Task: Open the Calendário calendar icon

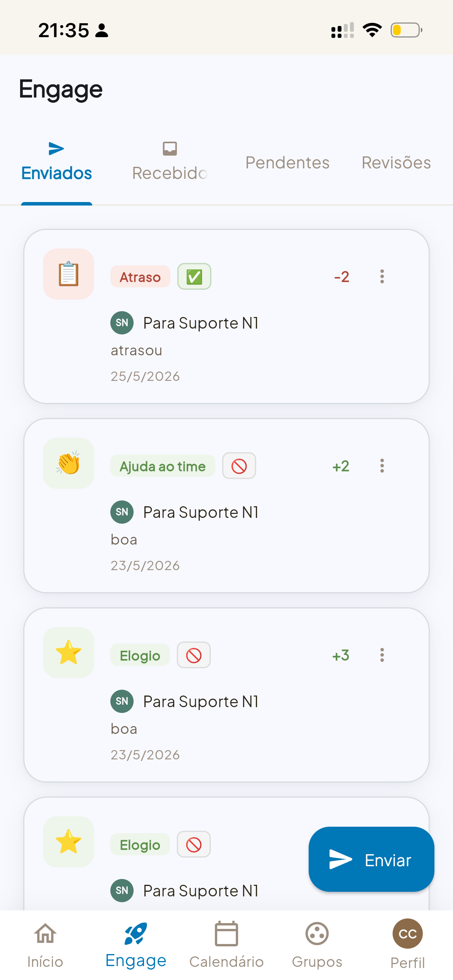Action: pyautogui.click(x=226, y=934)
